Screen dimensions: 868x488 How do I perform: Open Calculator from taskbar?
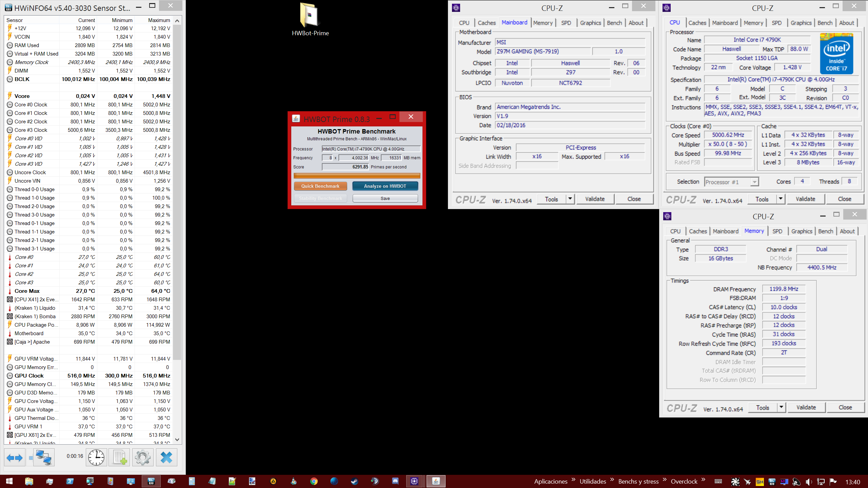click(x=192, y=481)
